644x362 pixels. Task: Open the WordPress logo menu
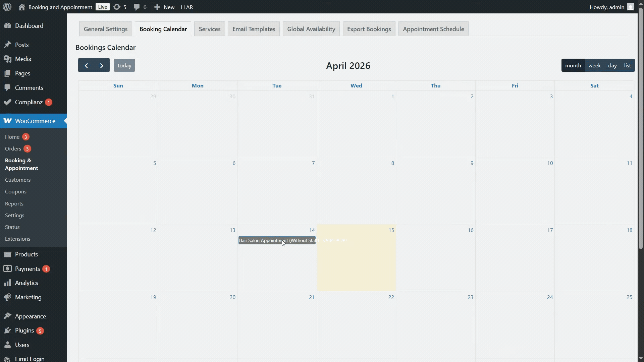7,7
